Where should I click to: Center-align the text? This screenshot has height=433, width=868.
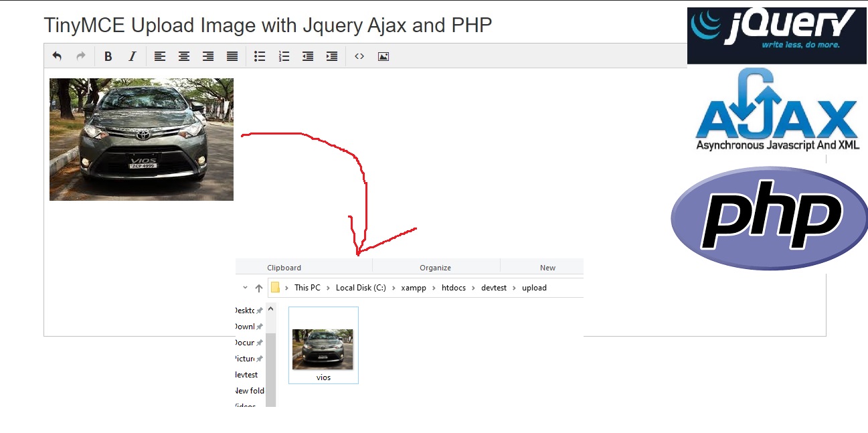183,56
